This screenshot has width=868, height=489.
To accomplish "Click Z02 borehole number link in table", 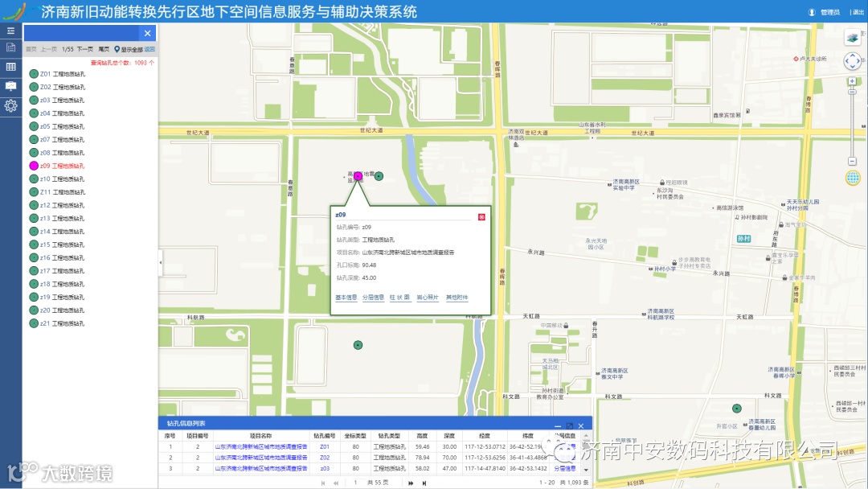I will (325, 458).
